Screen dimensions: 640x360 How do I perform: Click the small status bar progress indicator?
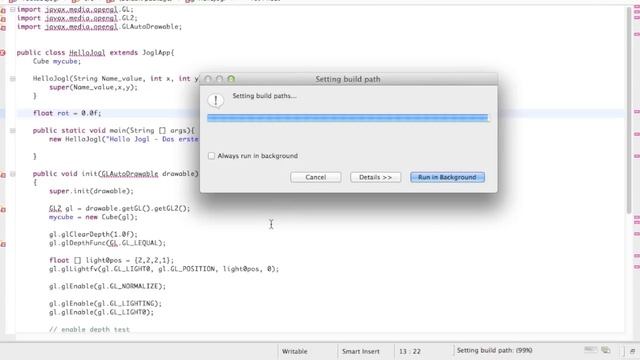point(590,350)
